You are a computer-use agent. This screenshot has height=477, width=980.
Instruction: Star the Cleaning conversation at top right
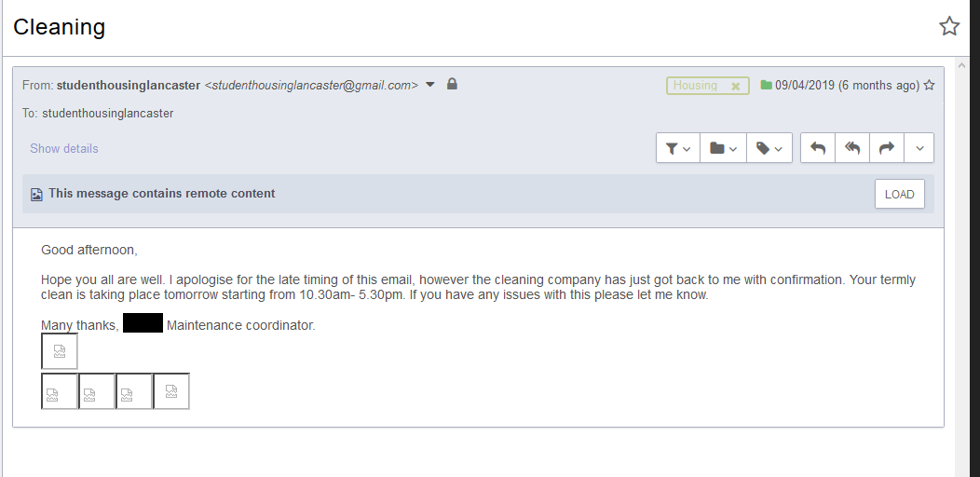[x=949, y=26]
